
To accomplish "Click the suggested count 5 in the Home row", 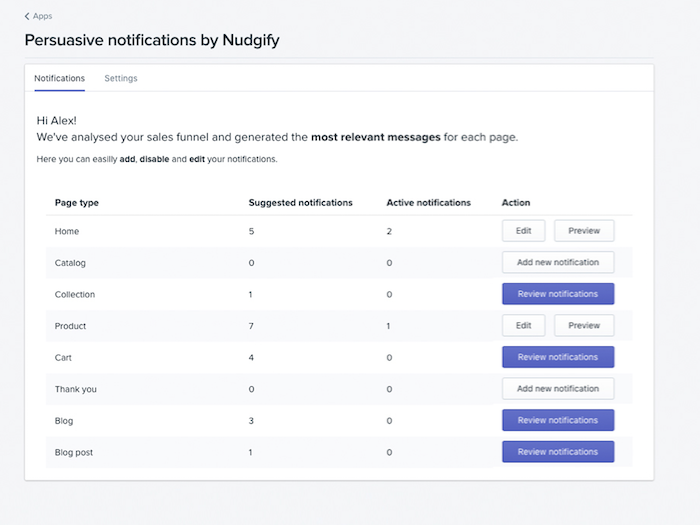I will pyautogui.click(x=251, y=231).
